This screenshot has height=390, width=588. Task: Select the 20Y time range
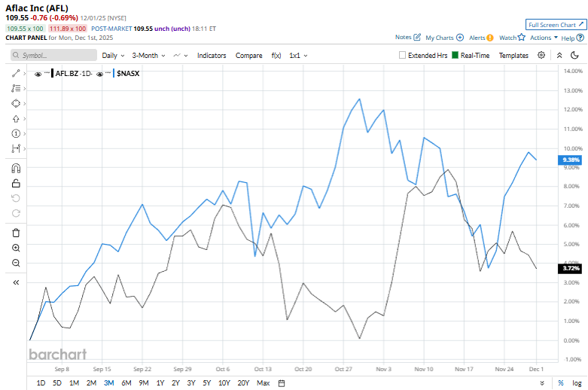[243, 383]
